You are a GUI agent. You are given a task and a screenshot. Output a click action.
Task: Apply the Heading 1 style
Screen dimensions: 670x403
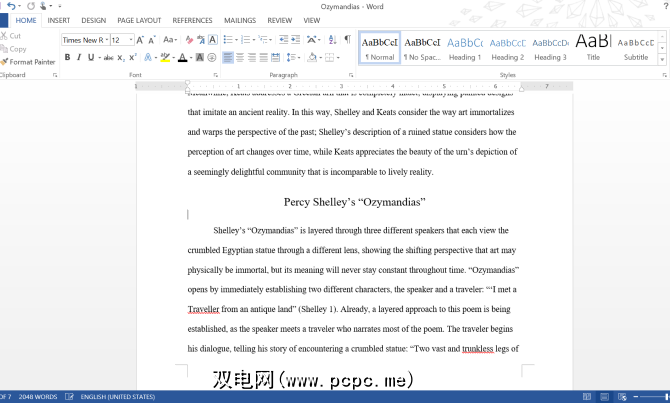click(x=464, y=48)
